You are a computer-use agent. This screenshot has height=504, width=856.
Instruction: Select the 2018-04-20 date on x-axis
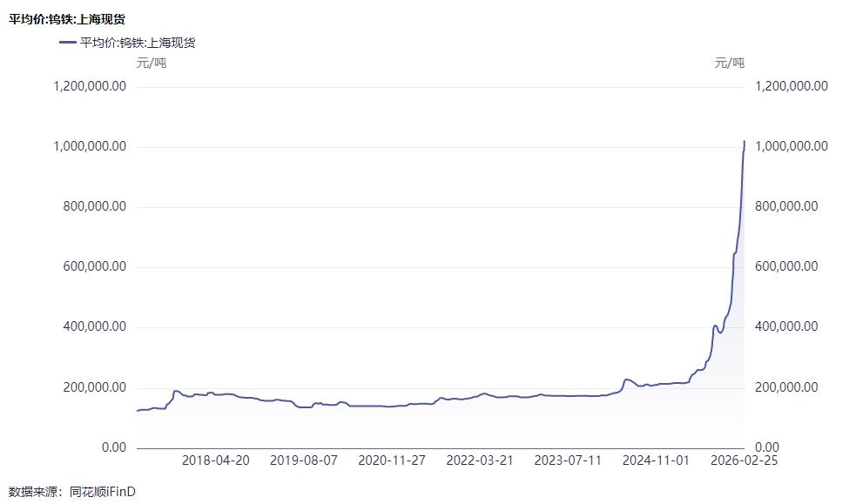click(x=215, y=460)
